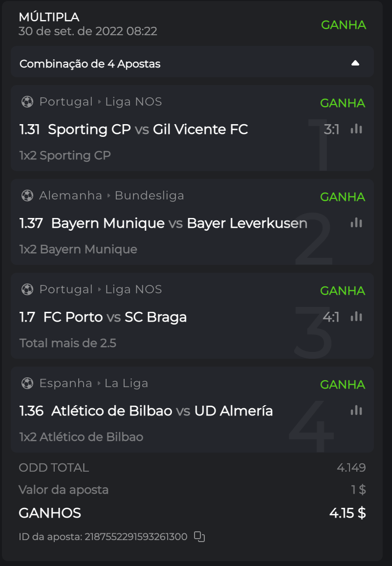This screenshot has width=392, height=566.
Task: Click soccer ball icon in first Portugal row
Action: (x=27, y=102)
